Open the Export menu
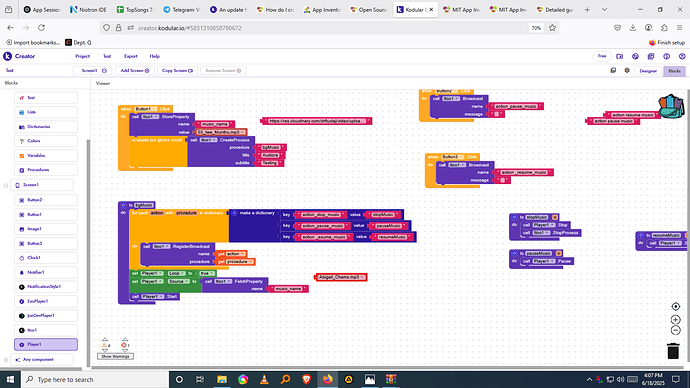This screenshot has width=690, height=388. point(131,56)
